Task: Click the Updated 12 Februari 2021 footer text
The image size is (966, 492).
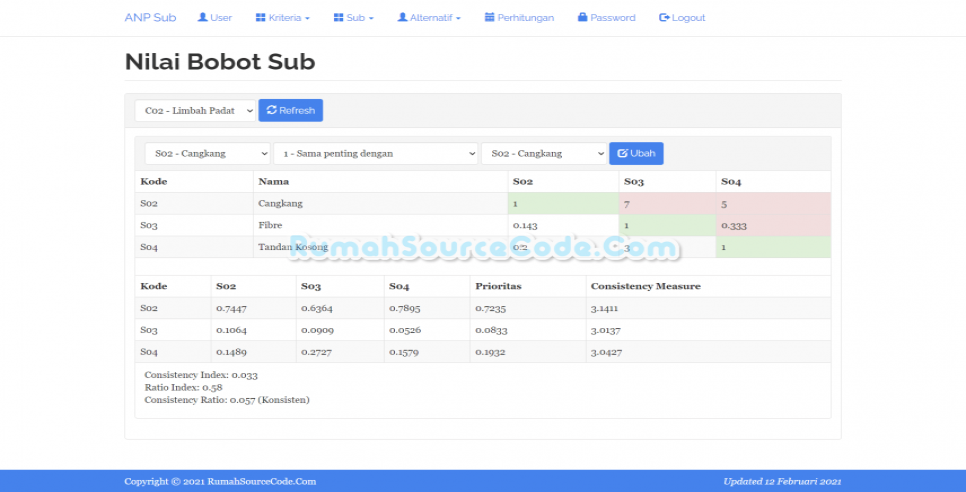Action: click(x=782, y=482)
